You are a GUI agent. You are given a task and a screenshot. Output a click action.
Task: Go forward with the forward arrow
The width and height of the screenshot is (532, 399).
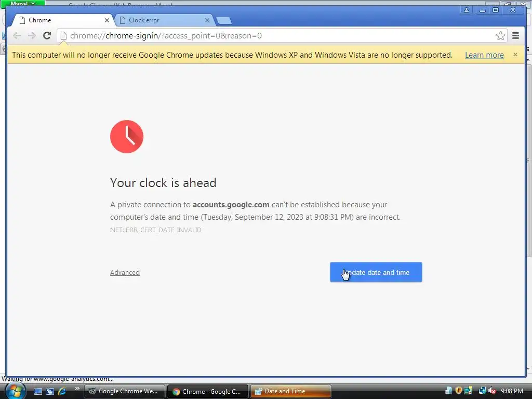[32, 36]
